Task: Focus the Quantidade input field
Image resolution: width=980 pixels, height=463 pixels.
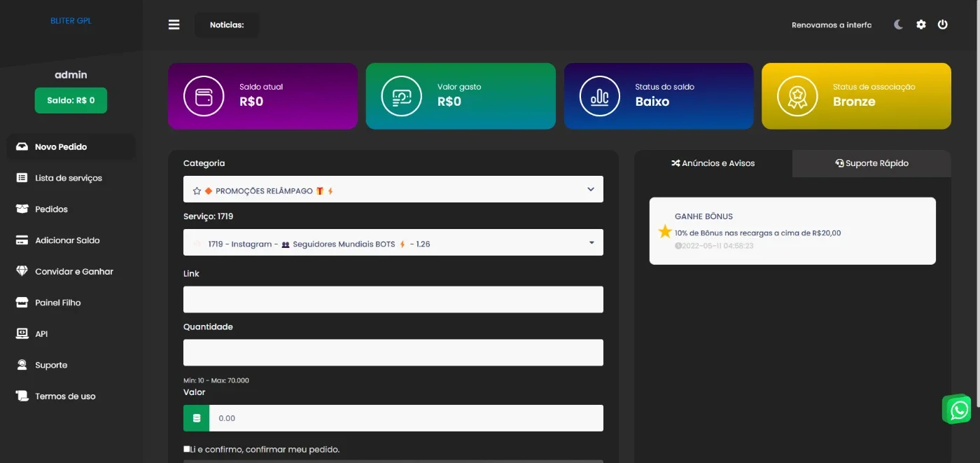Action: pos(393,352)
